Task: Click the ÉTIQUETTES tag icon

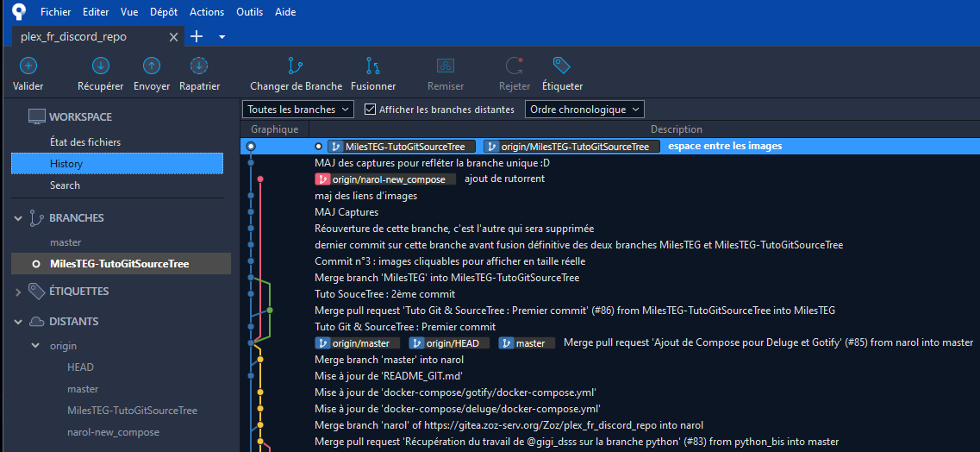Action: 36,291
